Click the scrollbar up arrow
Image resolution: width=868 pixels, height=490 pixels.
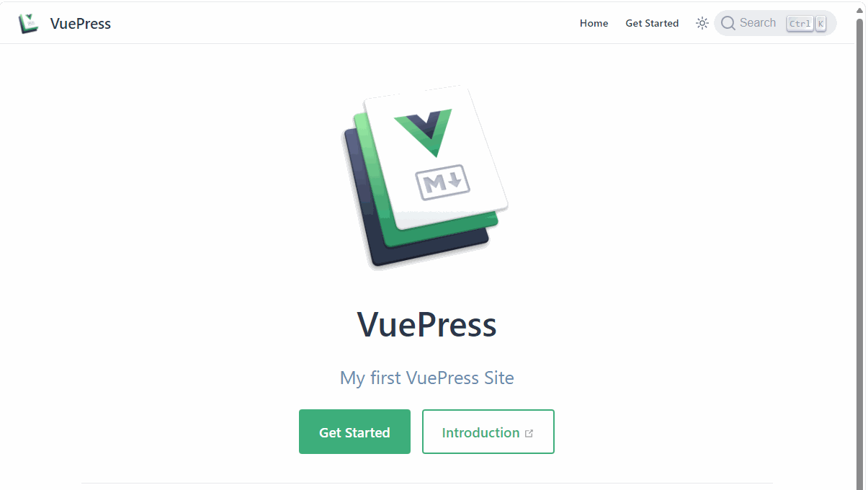click(859, 9)
